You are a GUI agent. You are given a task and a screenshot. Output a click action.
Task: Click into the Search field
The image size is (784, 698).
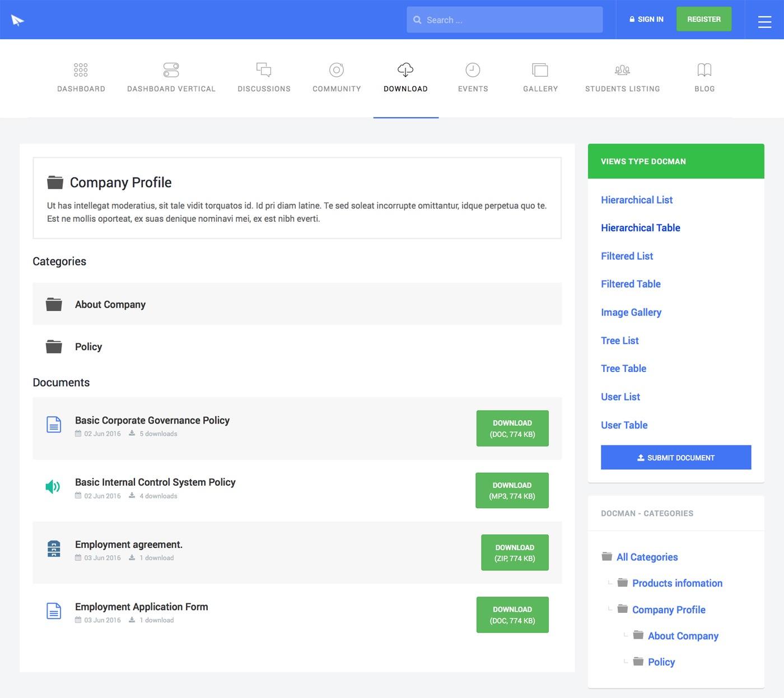point(505,20)
